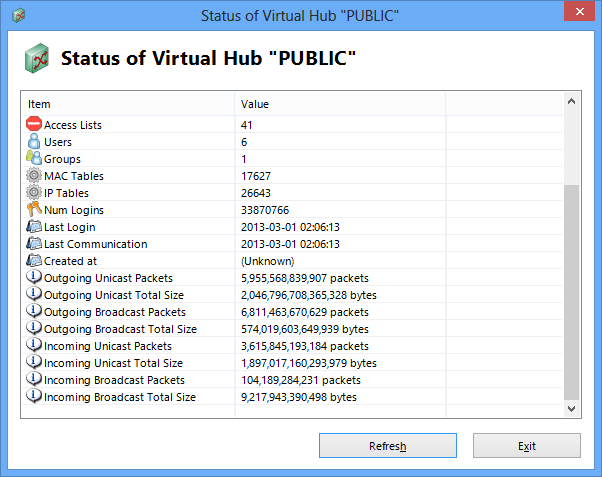Viewport: 602px width, 477px height.
Task: Select the MAC Tables label
Action: tap(74, 176)
